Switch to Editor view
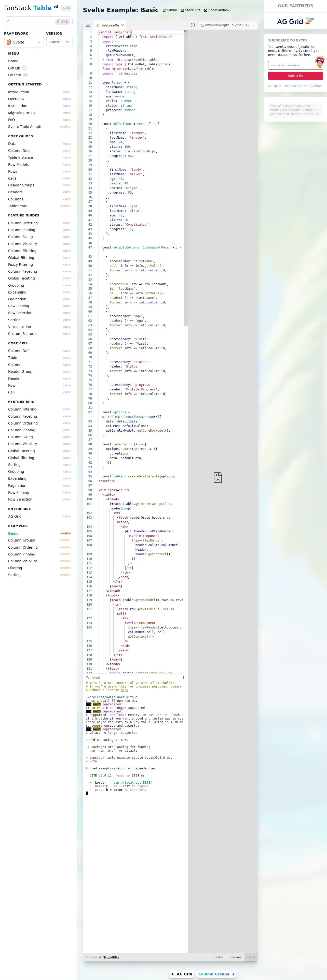Image resolution: width=327 pixels, height=980 pixels. [x=219, y=957]
